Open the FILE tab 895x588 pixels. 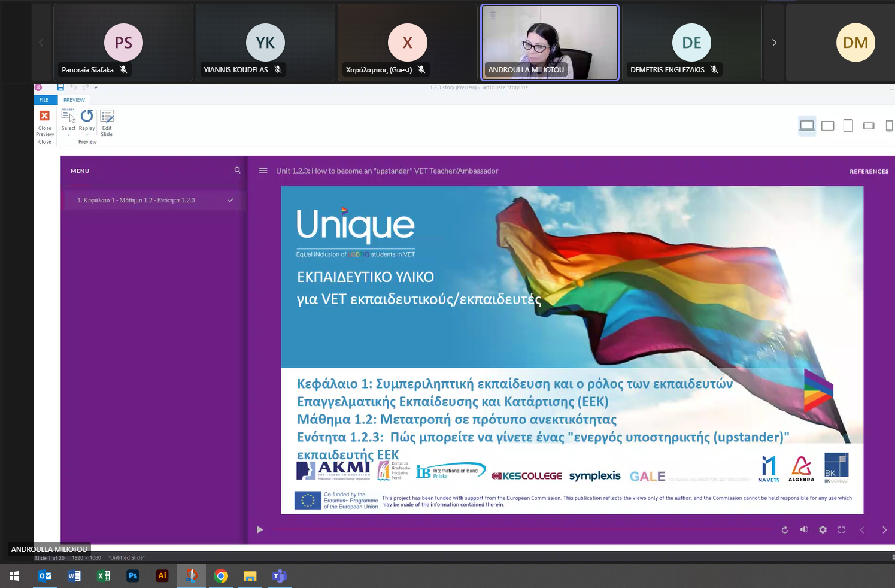pos(44,100)
